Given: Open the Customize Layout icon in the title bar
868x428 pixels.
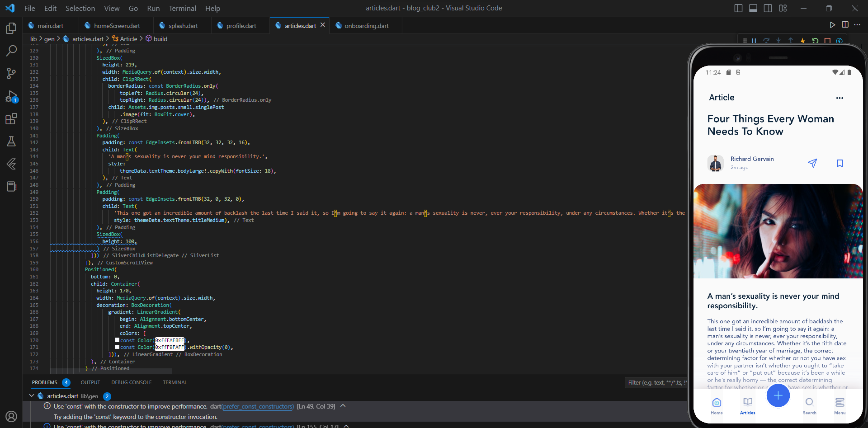Looking at the screenshot, I should pyautogui.click(x=783, y=8).
